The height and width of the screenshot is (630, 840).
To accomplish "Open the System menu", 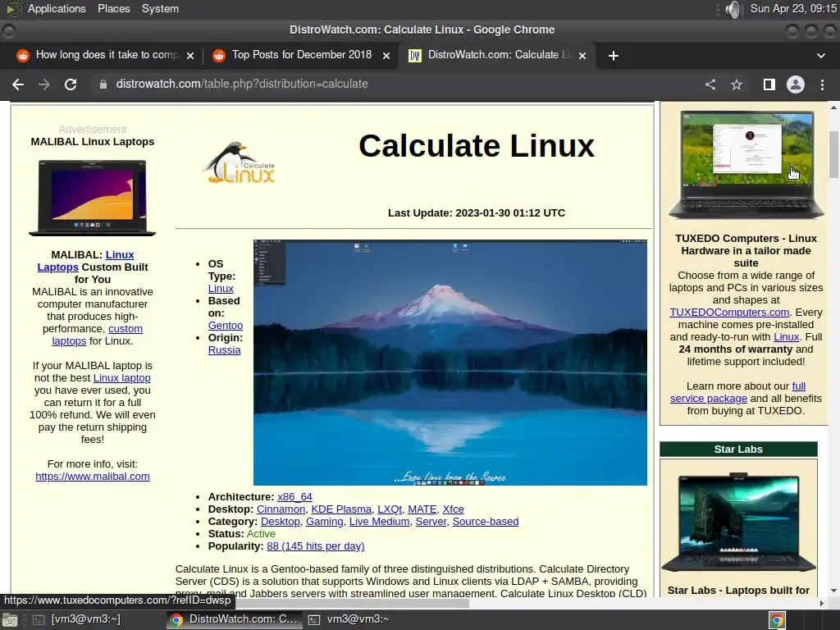I will coord(160,8).
